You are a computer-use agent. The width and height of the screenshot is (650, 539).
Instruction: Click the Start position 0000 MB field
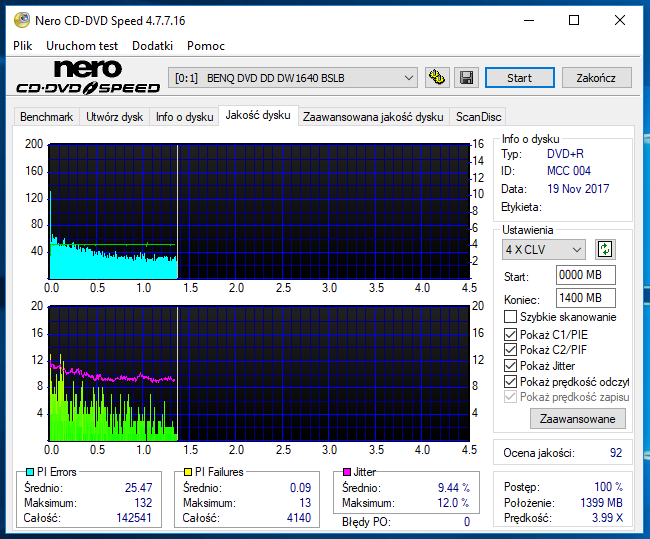click(x=585, y=275)
